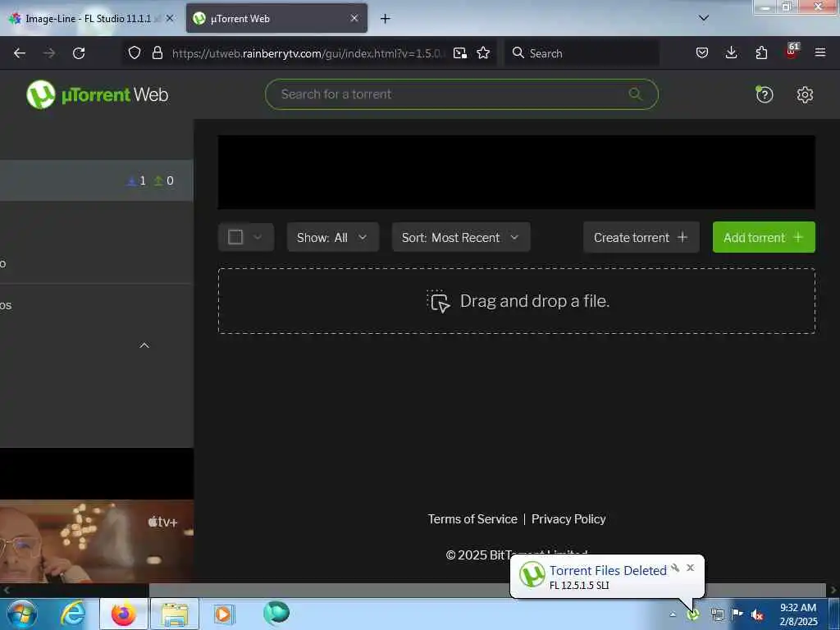Image resolution: width=840 pixels, height=630 pixels.
Task: Click the Action Center flag tray icon
Action: (737, 614)
